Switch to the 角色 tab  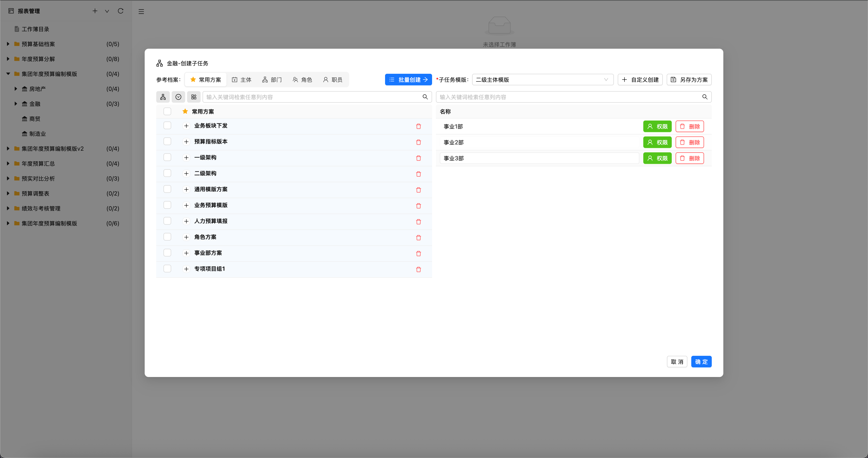302,80
